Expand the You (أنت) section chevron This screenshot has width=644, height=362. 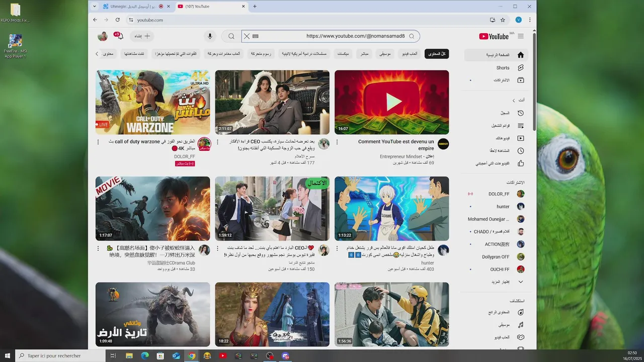tap(514, 100)
